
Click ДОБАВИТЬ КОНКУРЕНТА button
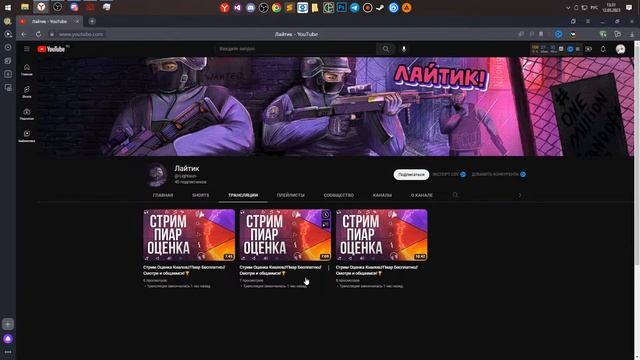pos(499,174)
